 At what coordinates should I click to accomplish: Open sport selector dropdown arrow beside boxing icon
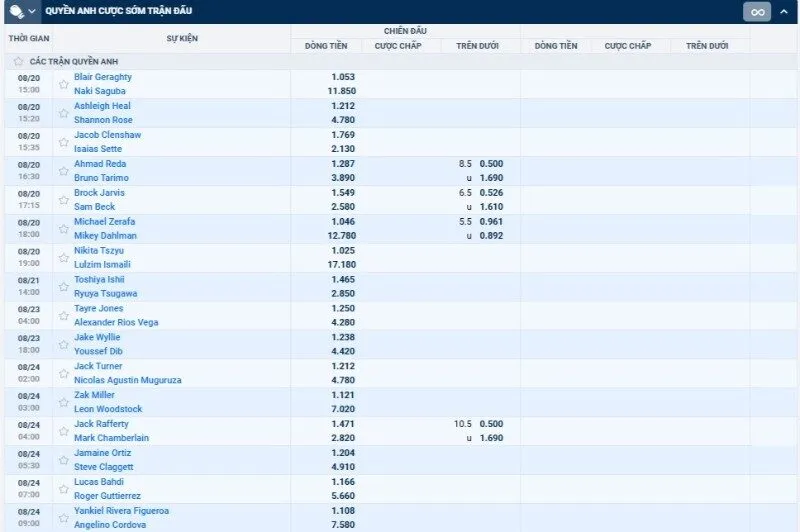coord(32,11)
